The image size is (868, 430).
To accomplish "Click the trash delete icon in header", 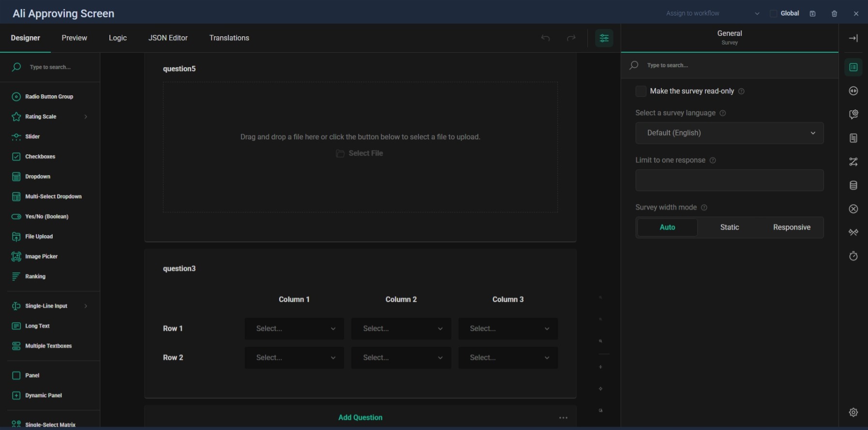I will point(834,14).
